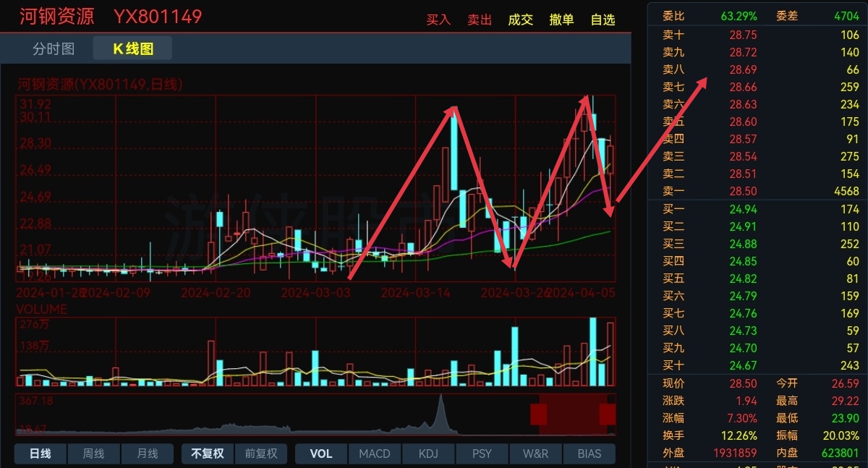
Task: Switch to 周线 weekly period
Action: tap(93, 454)
